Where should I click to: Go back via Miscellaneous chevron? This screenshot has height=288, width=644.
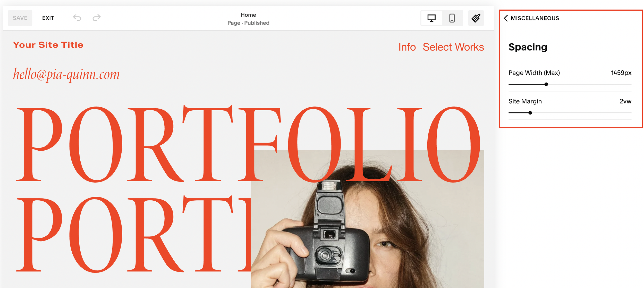click(x=506, y=18)
